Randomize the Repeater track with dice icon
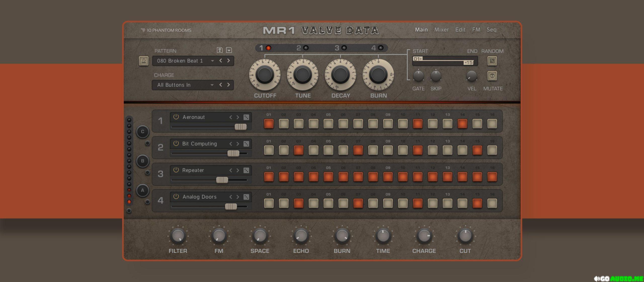The image size is (644, 282). click(246, 170)
